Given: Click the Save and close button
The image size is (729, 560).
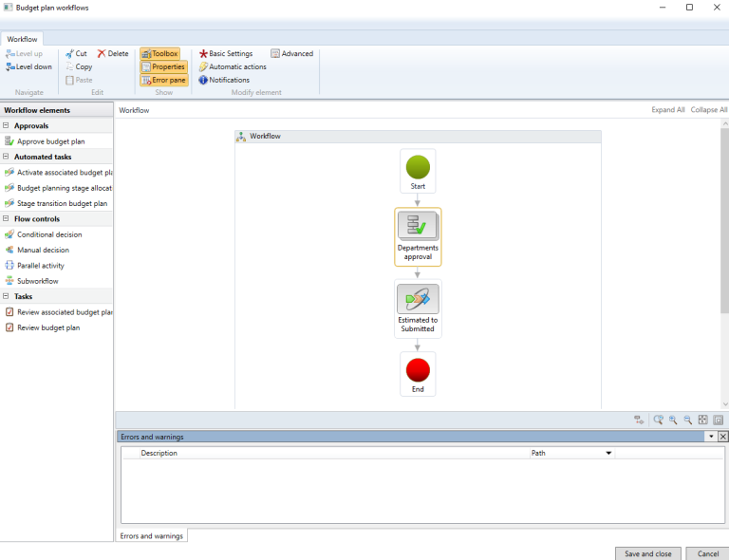Looking at the screenshot, I should click(647, 553).
